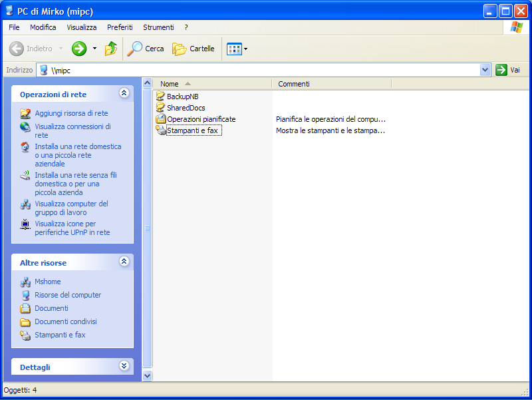532x400 pixels.
Task: Click the green Forward arrow button
Action: pyautogui.click(x=79, y=49)
